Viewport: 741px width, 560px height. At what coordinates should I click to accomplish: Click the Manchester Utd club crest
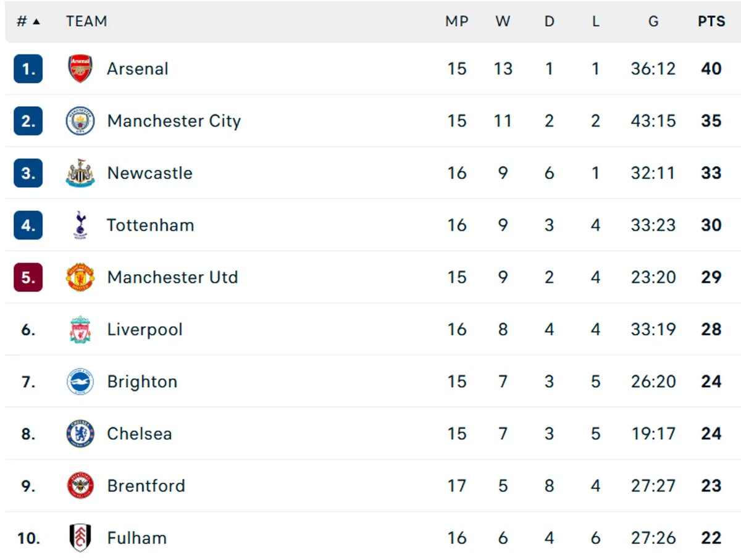tap(80, 277)
